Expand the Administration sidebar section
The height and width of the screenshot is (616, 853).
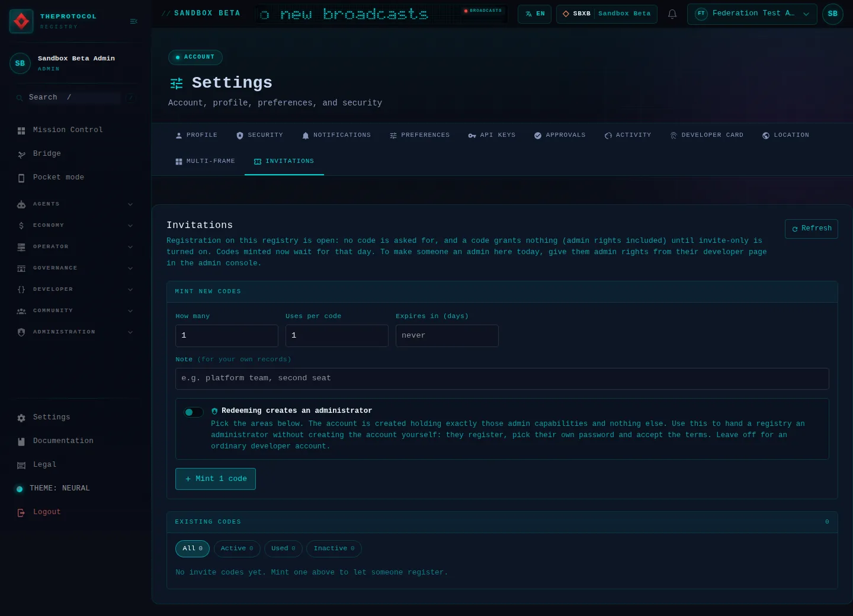pyautogui.click(x=75, y=332)
